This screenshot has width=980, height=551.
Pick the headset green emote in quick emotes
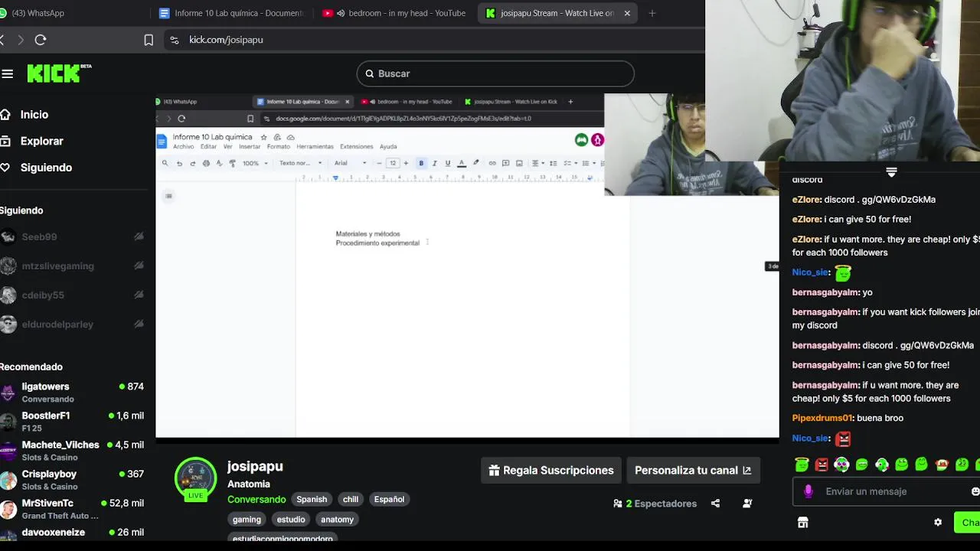pos(881,465)
